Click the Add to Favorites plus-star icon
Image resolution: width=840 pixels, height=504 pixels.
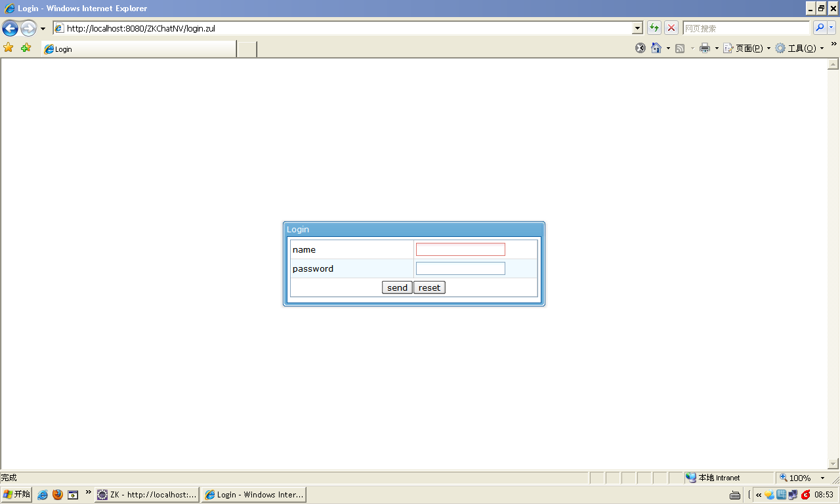26,48
